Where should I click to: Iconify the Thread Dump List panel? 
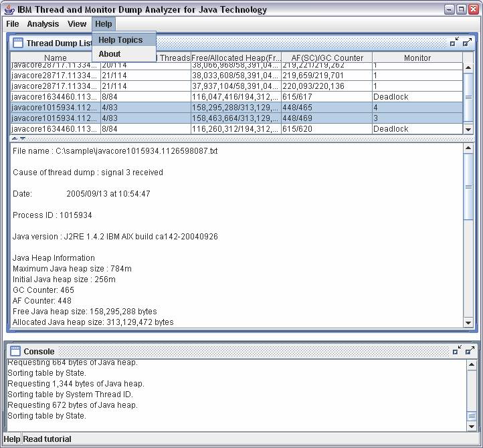(454, 42)
